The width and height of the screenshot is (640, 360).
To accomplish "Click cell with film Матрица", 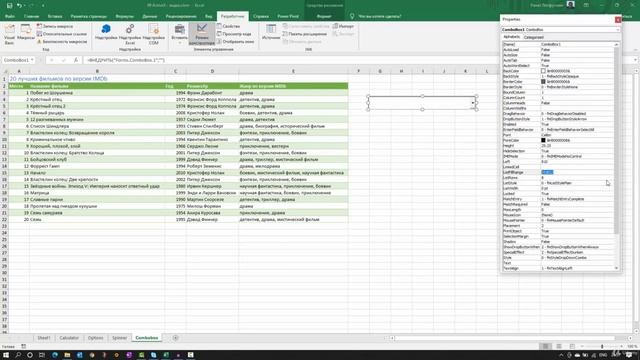I will click(x=97, y=193).
